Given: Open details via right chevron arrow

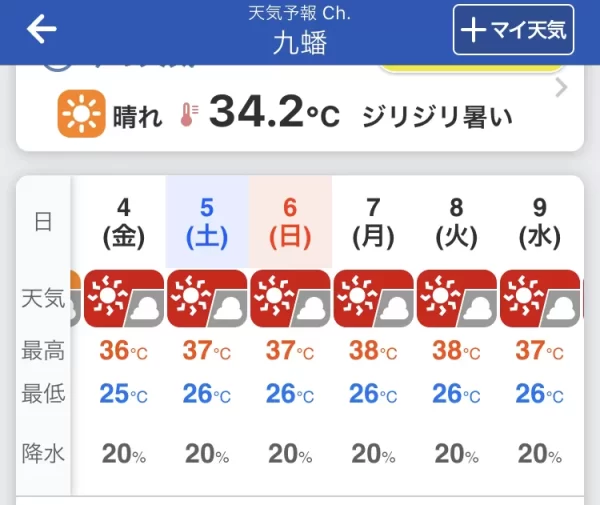Looking at the screenshot, I should point(561,88).
